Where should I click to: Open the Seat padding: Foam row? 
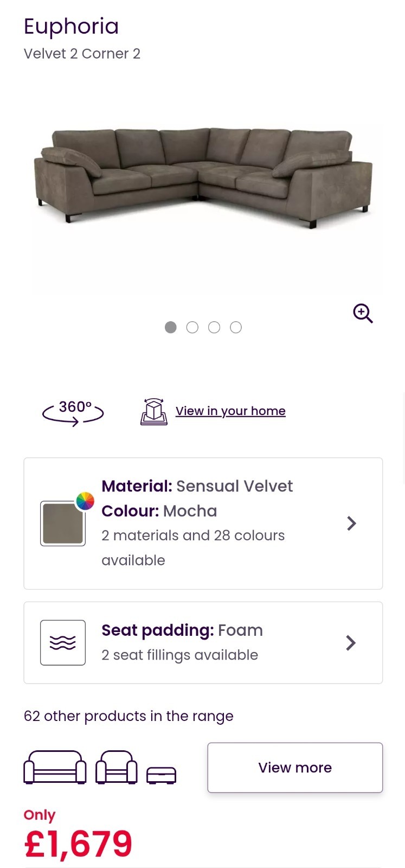[x=182, y=630]
